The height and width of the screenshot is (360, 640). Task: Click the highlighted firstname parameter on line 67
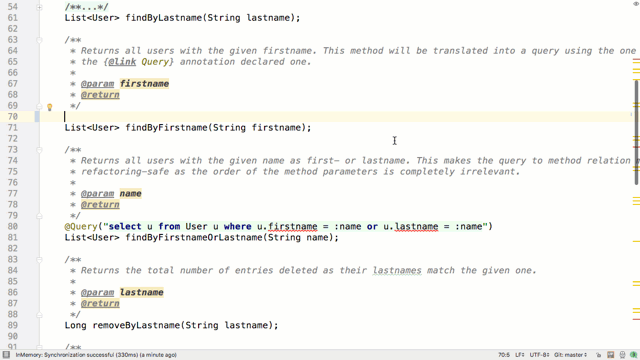(144, 84)
